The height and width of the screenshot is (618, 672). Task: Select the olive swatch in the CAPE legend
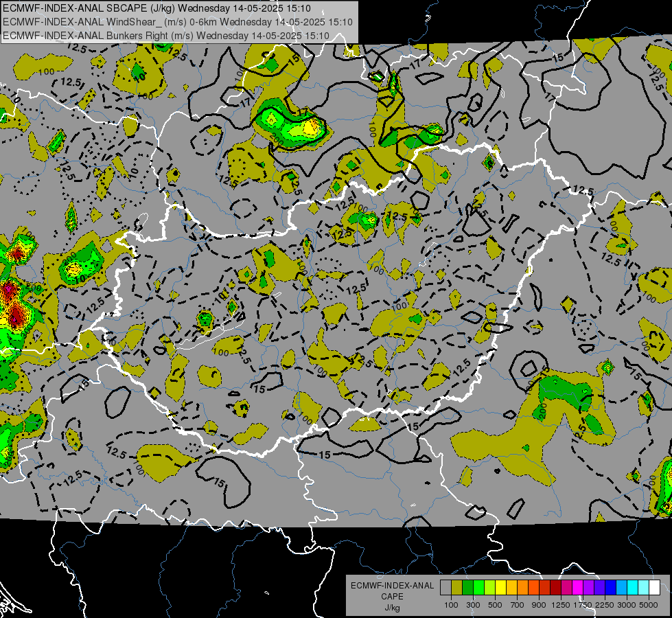[457, 587]
